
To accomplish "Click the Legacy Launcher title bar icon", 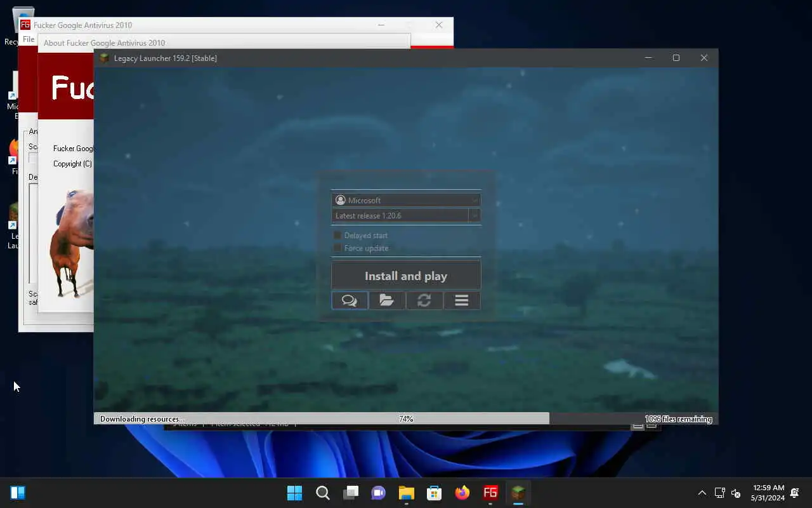I will click(x=104, y=58).
